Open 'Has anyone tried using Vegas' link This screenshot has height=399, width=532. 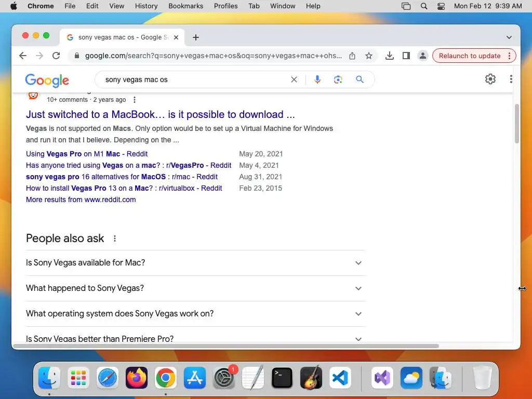click(129, 165)
